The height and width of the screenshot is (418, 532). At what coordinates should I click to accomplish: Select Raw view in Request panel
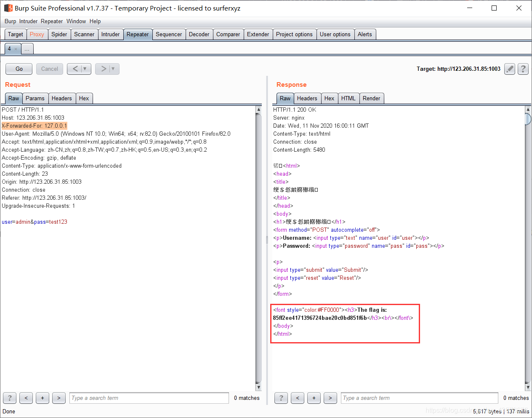(x=14, y=99)
